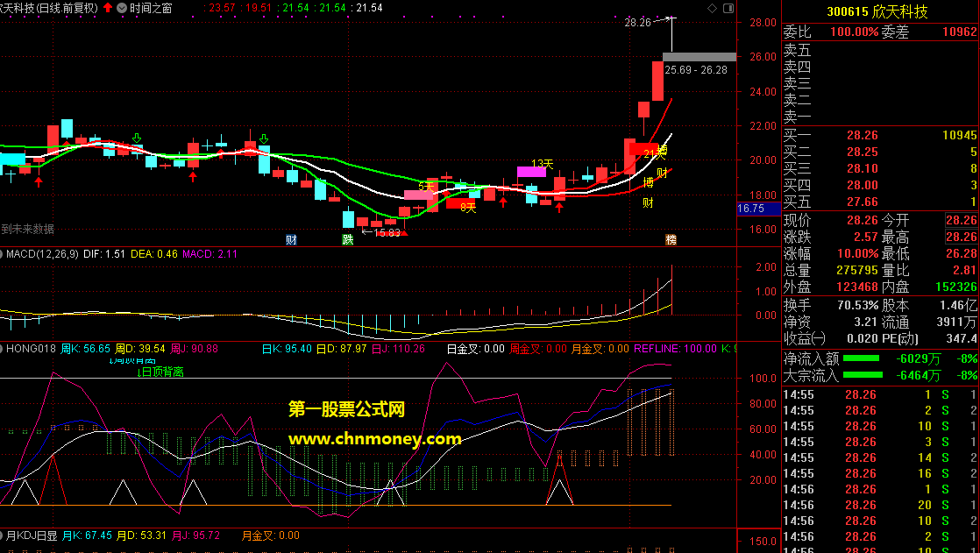Click the PE(动) value 347.4
This screenshot has width=980, height=553.
pos(961,339)
